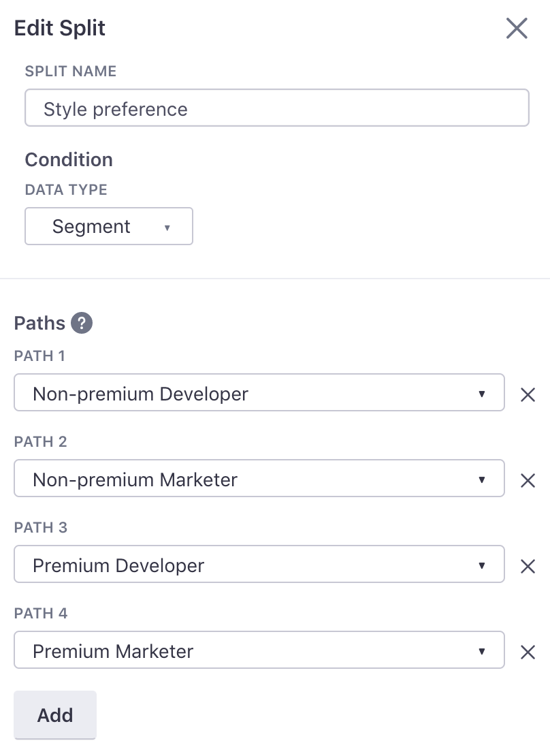
Task: Click the Split Name input field
Action: [x=276, y=108]
